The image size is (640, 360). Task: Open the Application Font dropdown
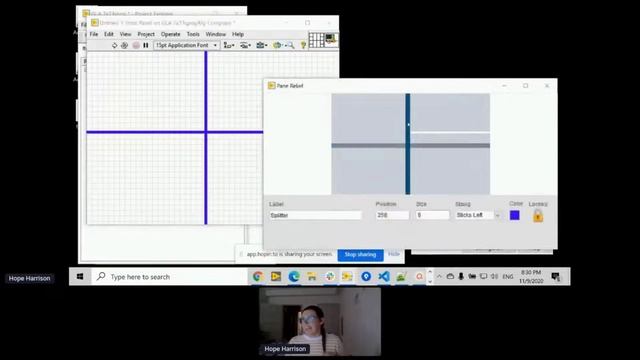tap(187, 45)
